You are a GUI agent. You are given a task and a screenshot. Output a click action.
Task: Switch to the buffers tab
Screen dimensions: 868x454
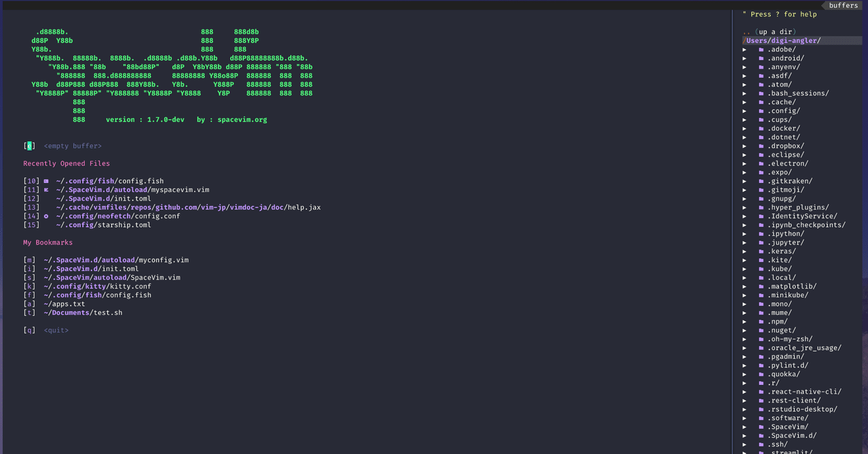(x=842, y=5)
